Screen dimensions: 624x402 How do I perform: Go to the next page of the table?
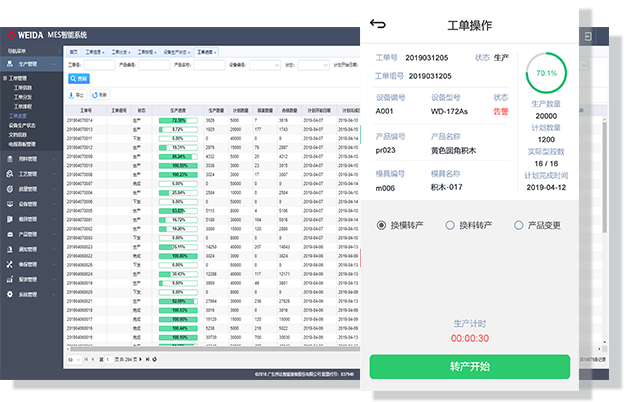140,359
